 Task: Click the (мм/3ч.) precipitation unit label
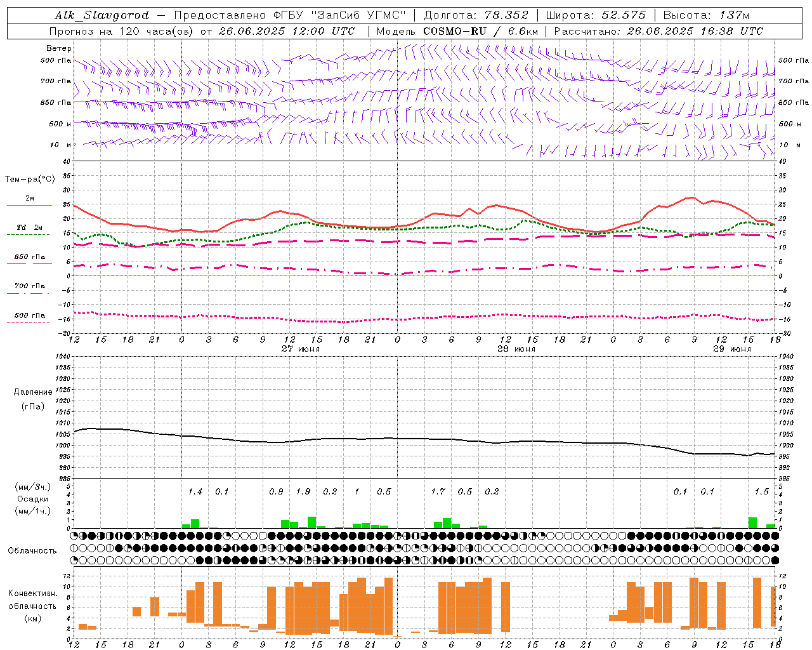[32, 487]
